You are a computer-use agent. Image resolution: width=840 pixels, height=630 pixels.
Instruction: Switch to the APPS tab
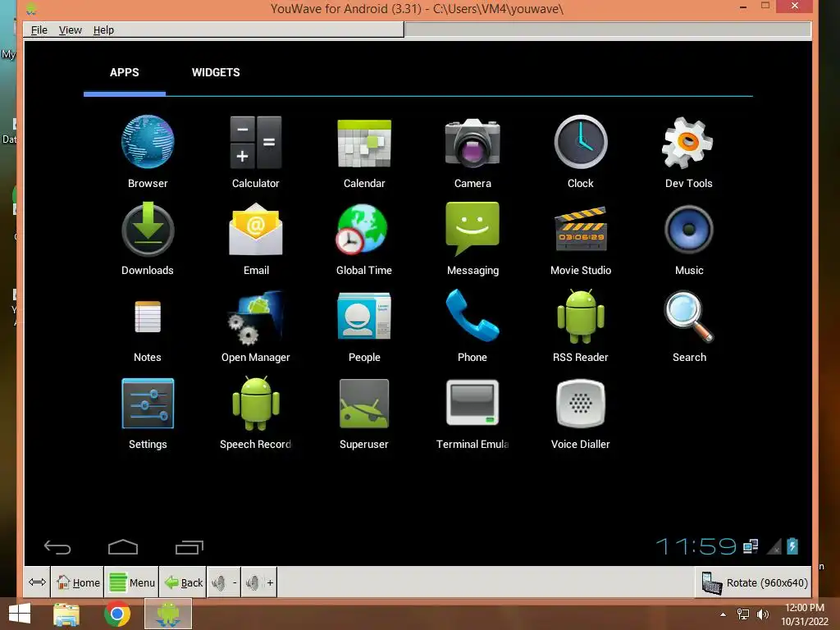coord(125,73)
